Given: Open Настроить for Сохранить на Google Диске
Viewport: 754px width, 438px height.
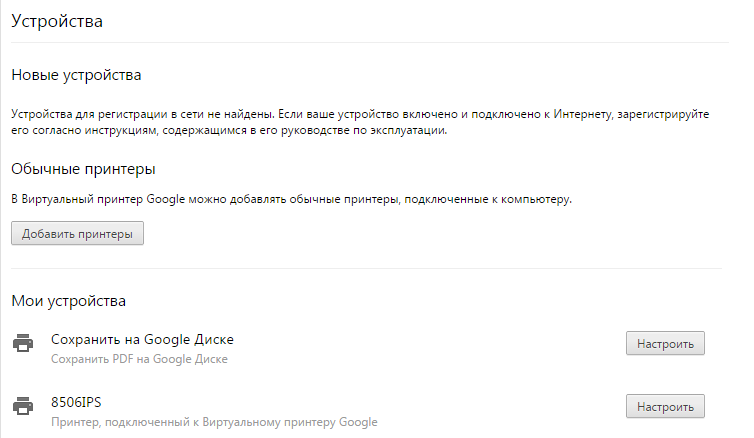Looking at the screenshot, I should coord(665,343).
